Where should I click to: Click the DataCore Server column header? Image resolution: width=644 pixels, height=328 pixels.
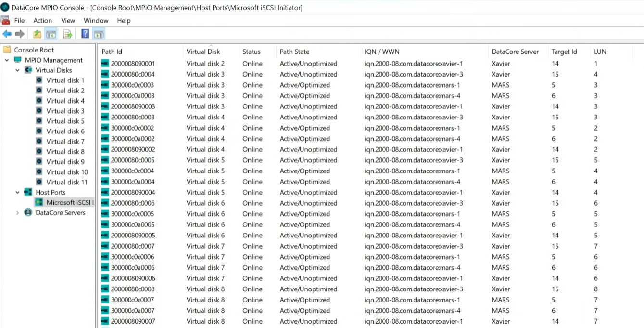515,52
